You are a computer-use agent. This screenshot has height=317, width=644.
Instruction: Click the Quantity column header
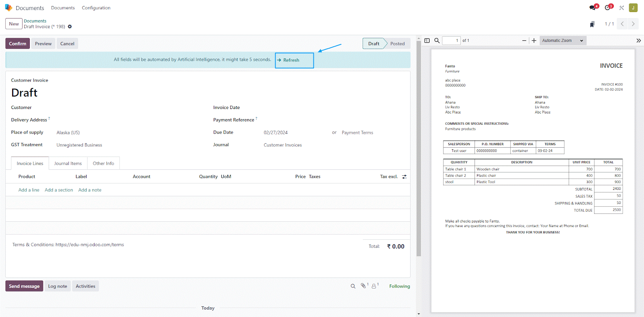(208, 177)
